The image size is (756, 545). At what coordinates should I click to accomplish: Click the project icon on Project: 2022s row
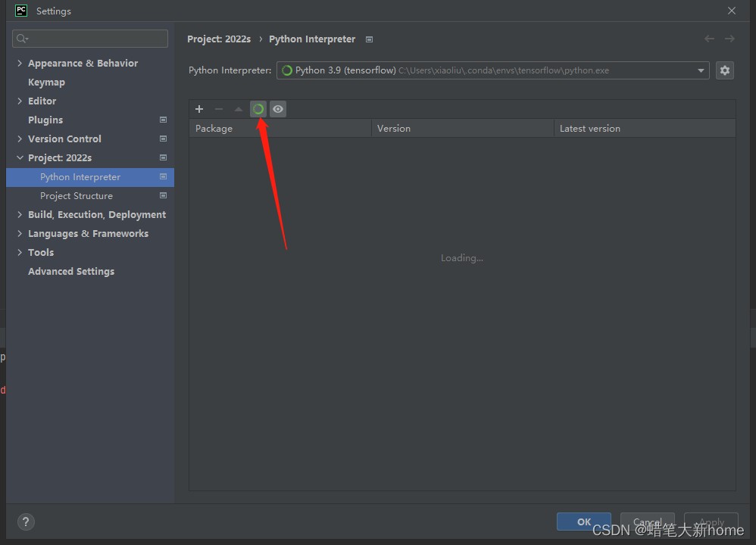pyautogui.click(x=163, y=157)
